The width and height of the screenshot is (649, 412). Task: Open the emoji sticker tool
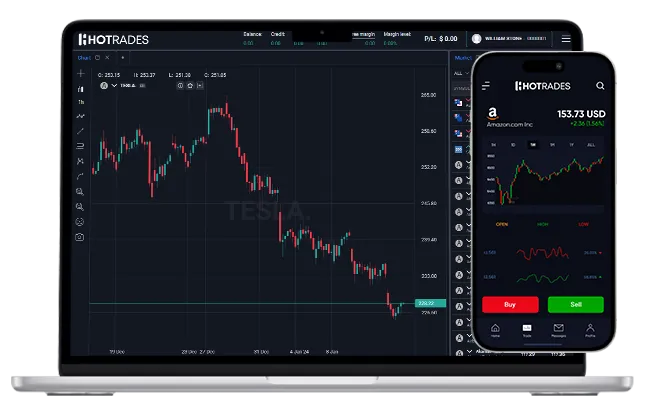(x=80, y=221)
